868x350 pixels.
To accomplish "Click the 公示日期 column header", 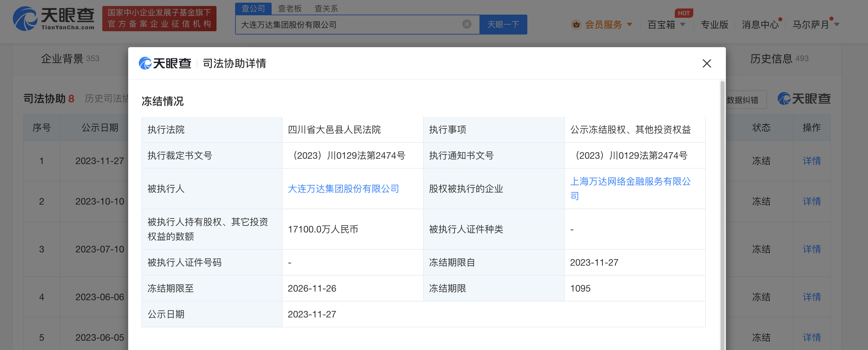I will (x=100, y=128).
